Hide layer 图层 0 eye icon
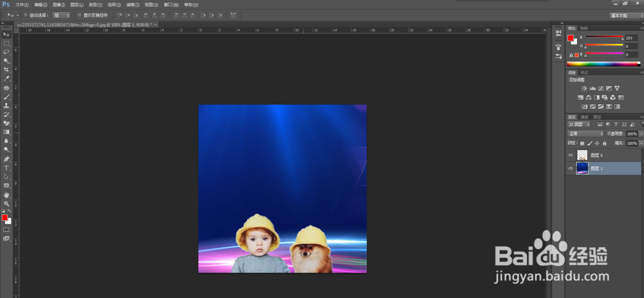 (x=571, y=155)
